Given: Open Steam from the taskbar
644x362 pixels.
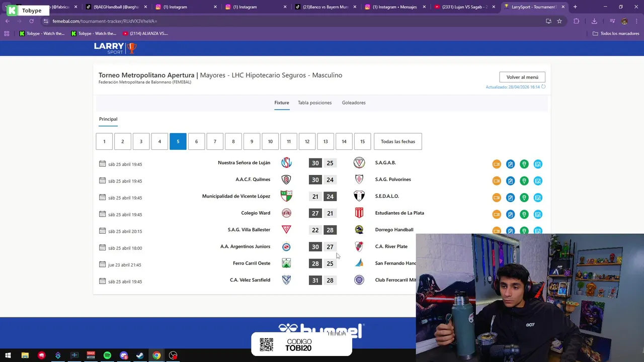Looking at the screenshot, I should point(140,355).
